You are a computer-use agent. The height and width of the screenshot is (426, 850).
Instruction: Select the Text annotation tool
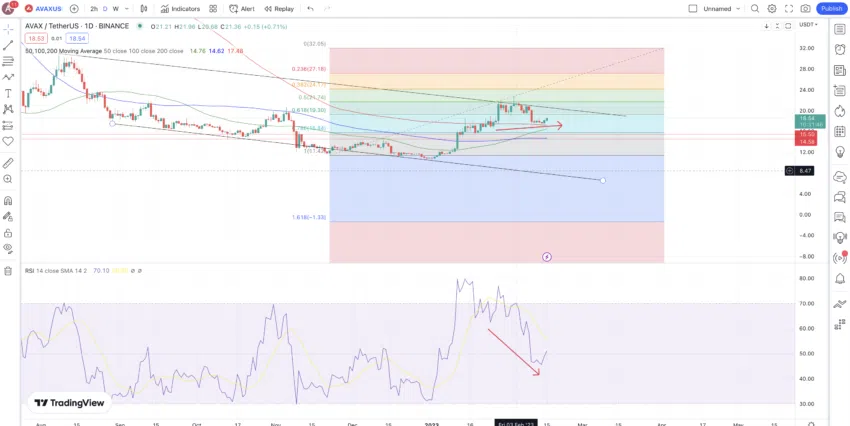pos(8,93)
